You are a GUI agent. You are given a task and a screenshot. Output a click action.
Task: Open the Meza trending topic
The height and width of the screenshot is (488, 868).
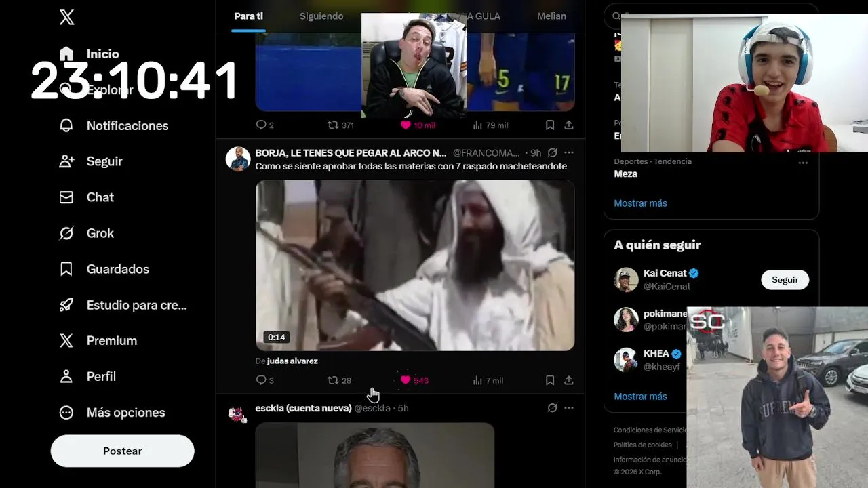point(626,174)
